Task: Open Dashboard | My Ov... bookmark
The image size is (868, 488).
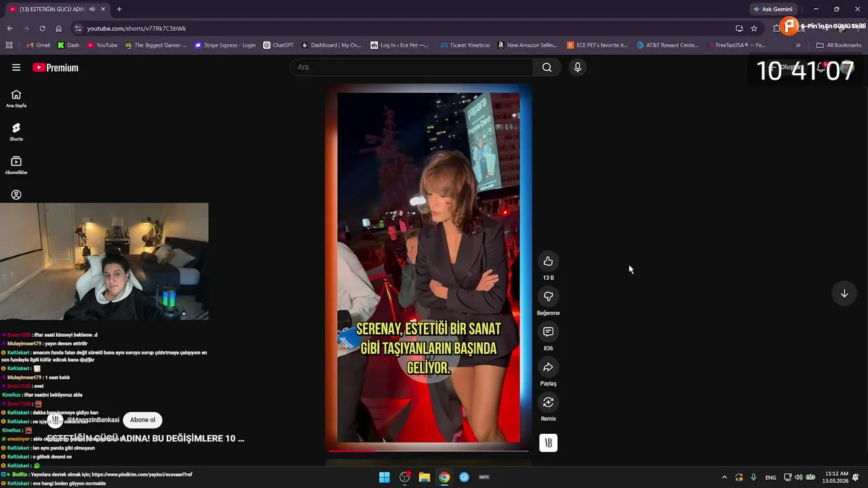Action: pos(332,45)
